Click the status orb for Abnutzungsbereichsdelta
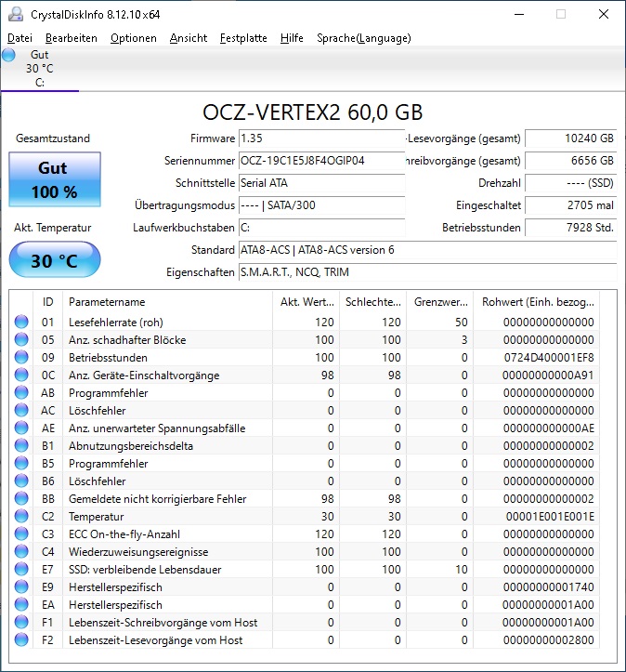Image resolution: width=626 pixels, height=672 pixels. tap(21, 446)
